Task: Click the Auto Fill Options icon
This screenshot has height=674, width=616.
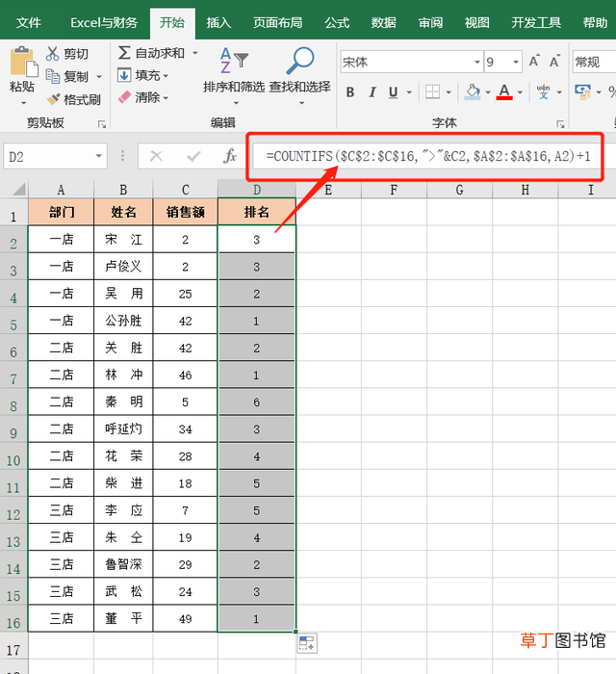Action: click(x=307, y=643)
